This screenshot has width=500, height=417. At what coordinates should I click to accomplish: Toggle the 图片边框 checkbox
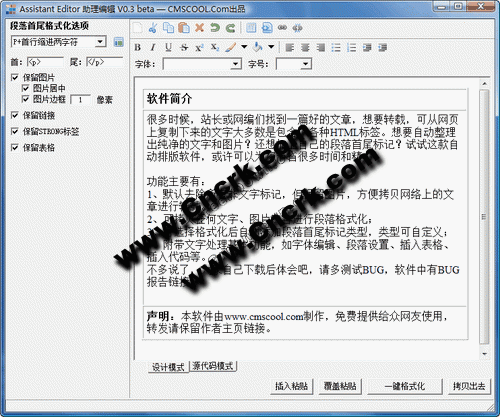click(25, 99)
